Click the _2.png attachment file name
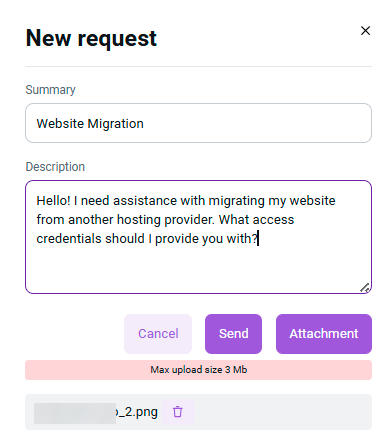This screenshot has height=441, width=388. [137, 412]
